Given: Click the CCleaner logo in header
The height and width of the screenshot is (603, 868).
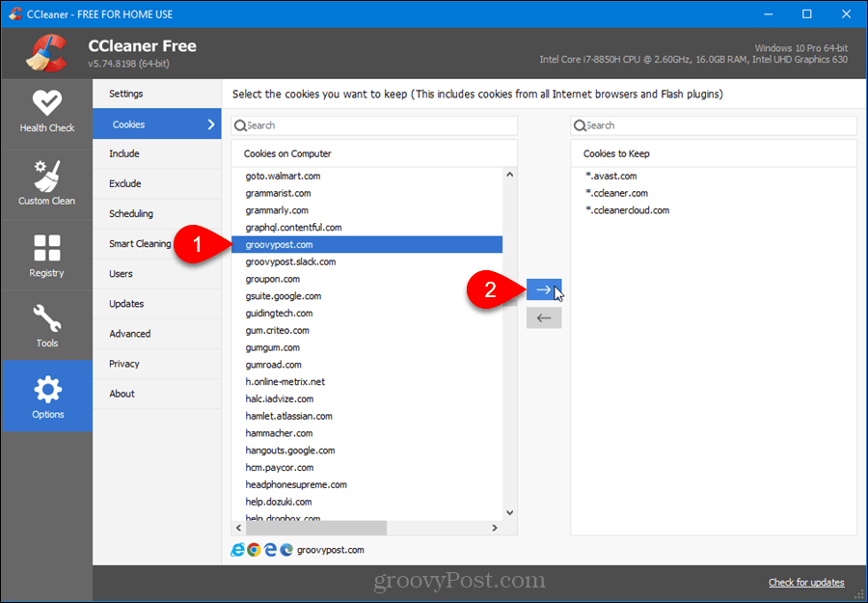Looking at the screenshot, I should click(46, 53).
